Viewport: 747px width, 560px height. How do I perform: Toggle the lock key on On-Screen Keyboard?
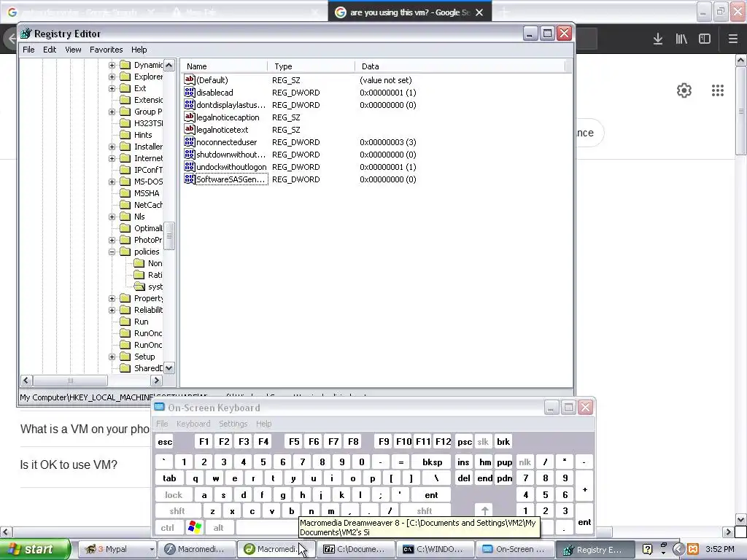coord(174,495)
